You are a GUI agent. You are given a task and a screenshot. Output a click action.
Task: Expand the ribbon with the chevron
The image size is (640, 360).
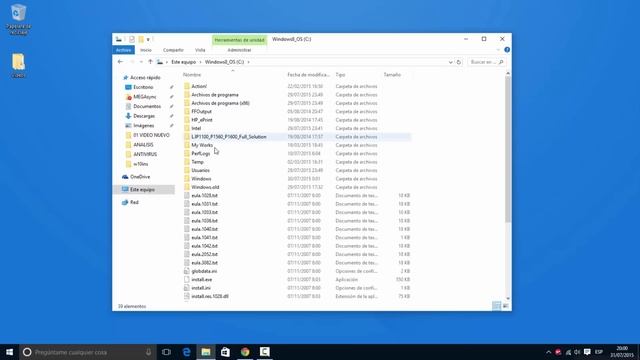pos(498,50)
